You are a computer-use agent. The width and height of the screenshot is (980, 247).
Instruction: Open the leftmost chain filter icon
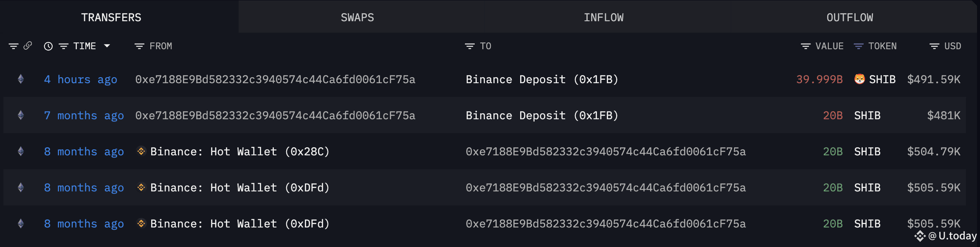click(14, 46)
